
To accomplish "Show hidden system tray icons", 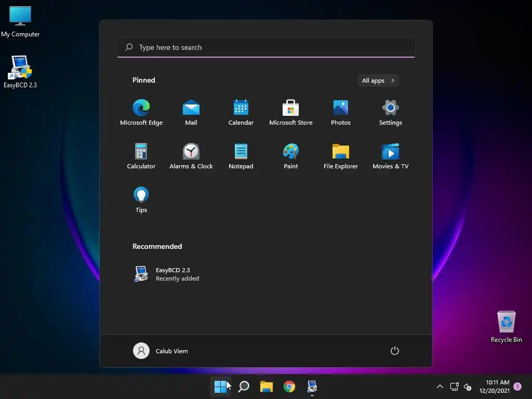I will (440, 387).
